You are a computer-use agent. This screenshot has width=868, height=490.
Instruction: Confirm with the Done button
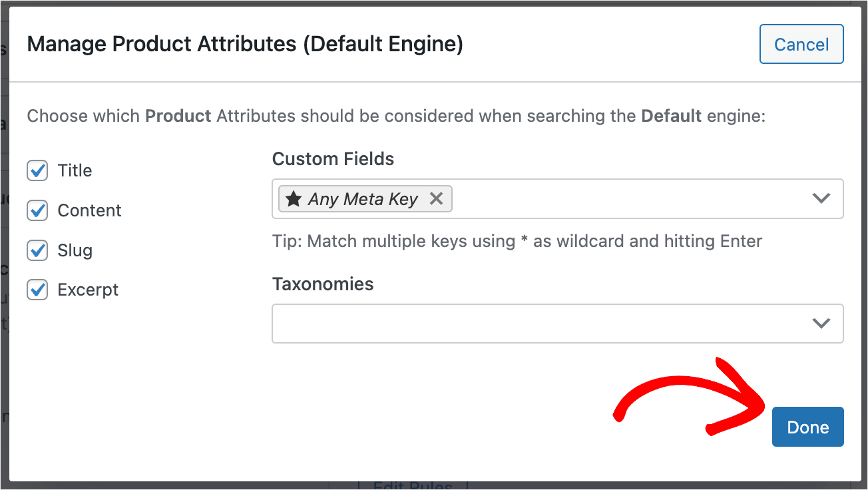(808, 427)
